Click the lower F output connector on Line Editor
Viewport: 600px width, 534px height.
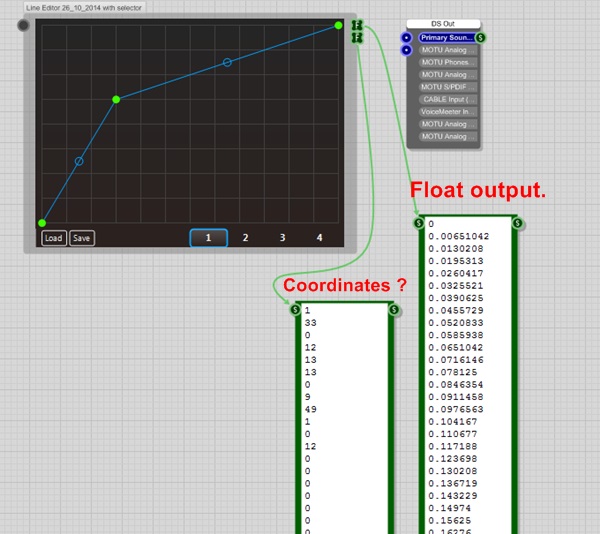pyautogui.click(x=357, y=38)
